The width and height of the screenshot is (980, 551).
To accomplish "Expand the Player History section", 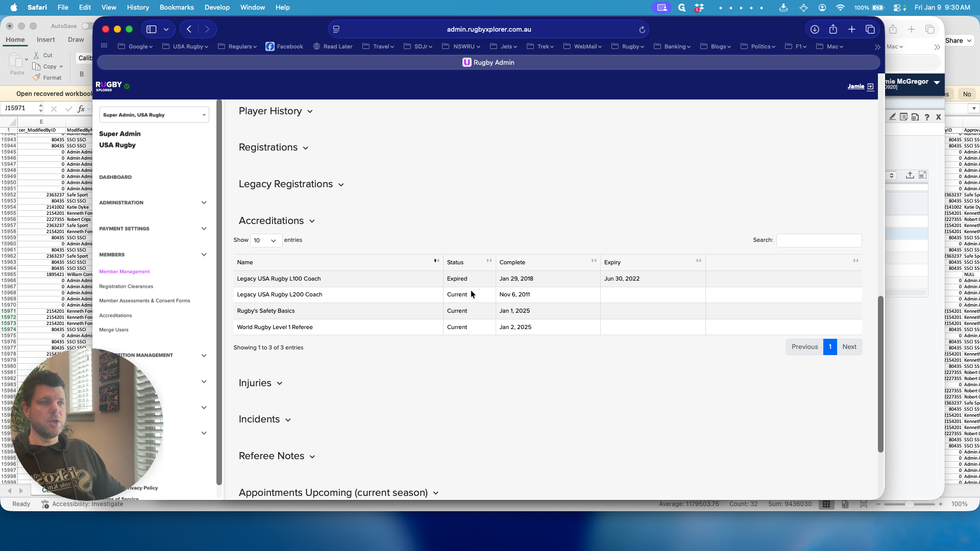I will [x=276, y=111].
